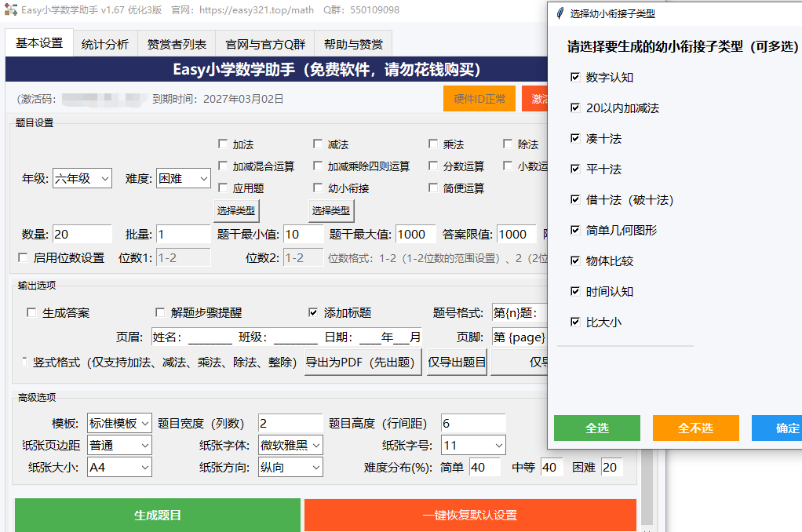Uncheck 数字认知 in the dialog

(575, 77)
